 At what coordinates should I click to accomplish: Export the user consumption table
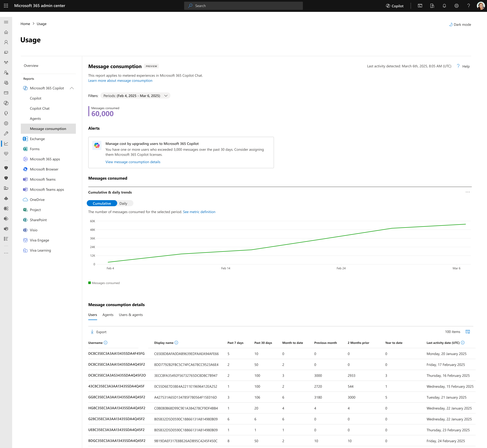98,332
